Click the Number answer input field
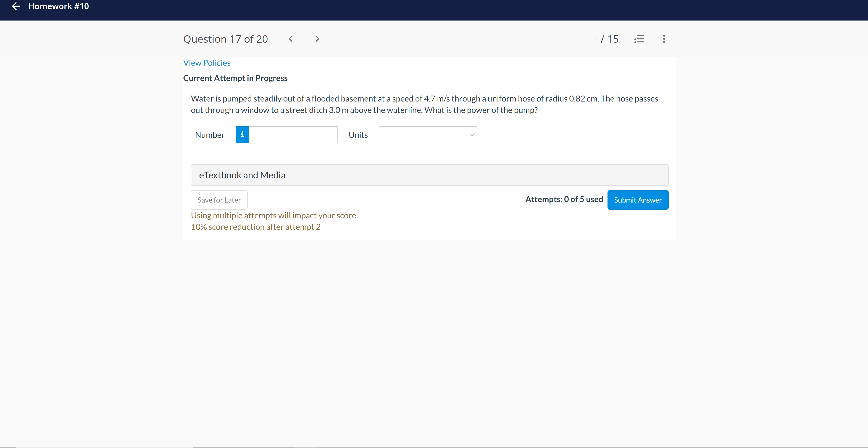The width and height of the screenshot is (868, 448). 293,135
